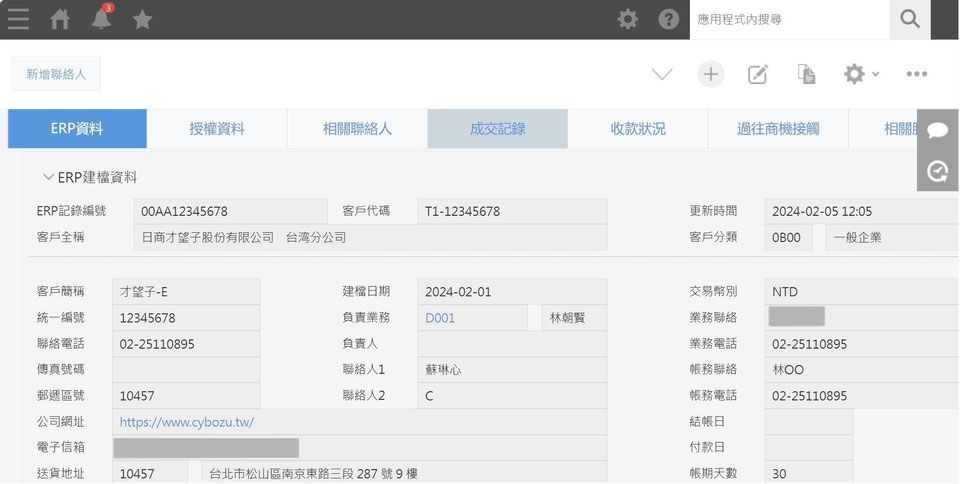960x484 pixels.
Task: Click the 更新時間 value 2024-02-05 12:05
Action: [x=861, y=211]
